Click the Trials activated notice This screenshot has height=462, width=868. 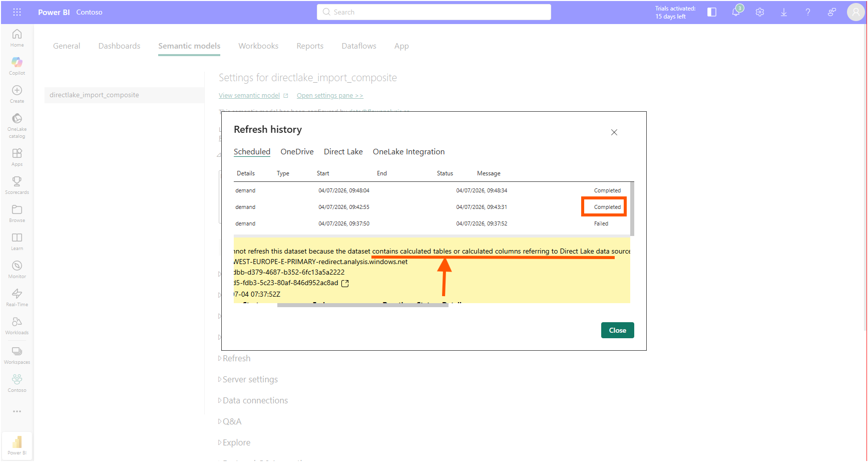675,13
